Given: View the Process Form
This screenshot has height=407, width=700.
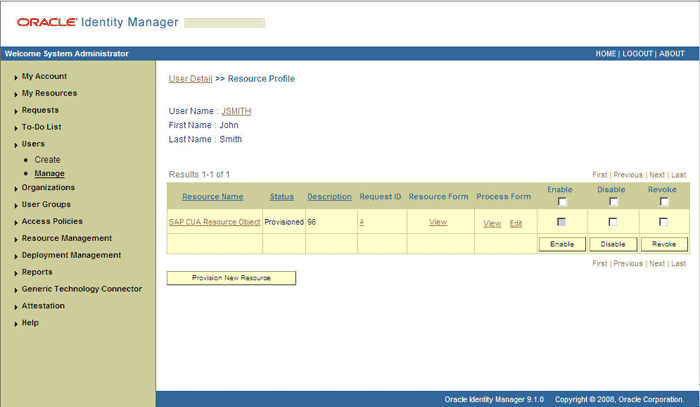Looking at the screenshot, I should pyautogui.click(x=492, y=224).
